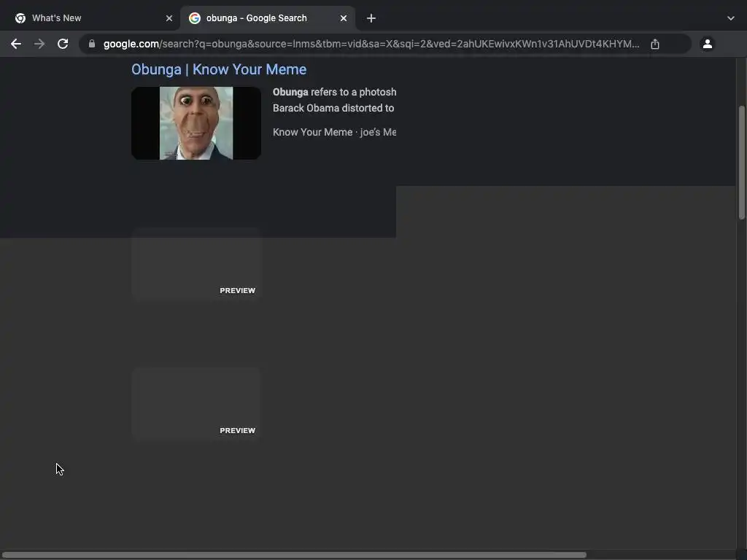Open Obunga | Know Your Meme link
This screenshot has width=747, height=560.
coord(219,69)
